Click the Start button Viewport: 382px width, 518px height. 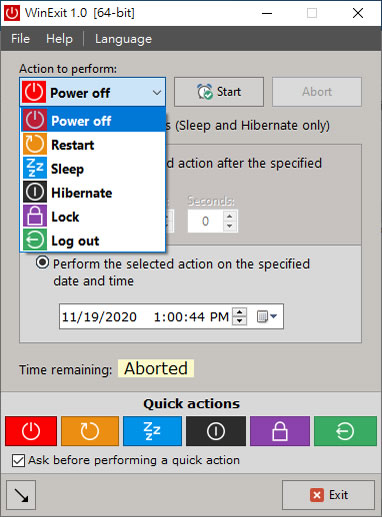(x=219, y=92)
